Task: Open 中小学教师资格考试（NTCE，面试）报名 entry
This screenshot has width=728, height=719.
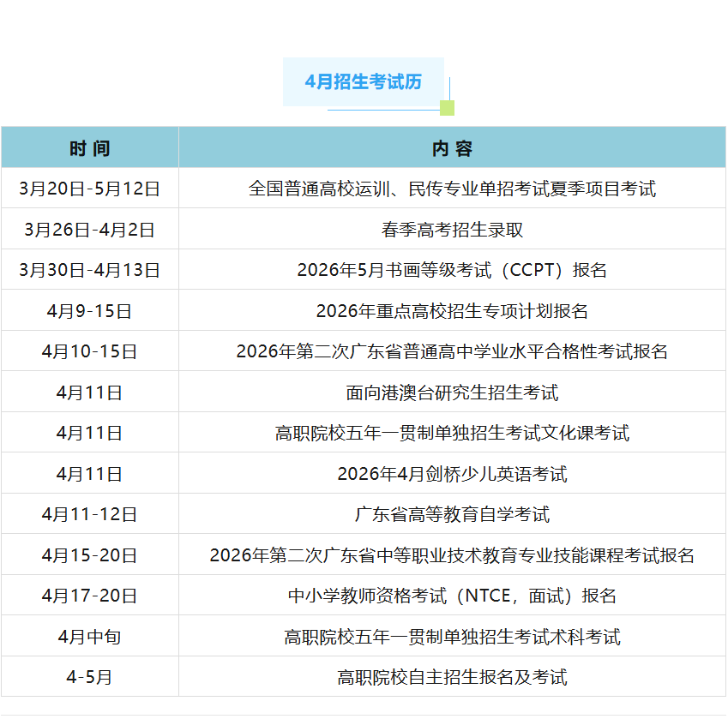Action: point(452,596)
